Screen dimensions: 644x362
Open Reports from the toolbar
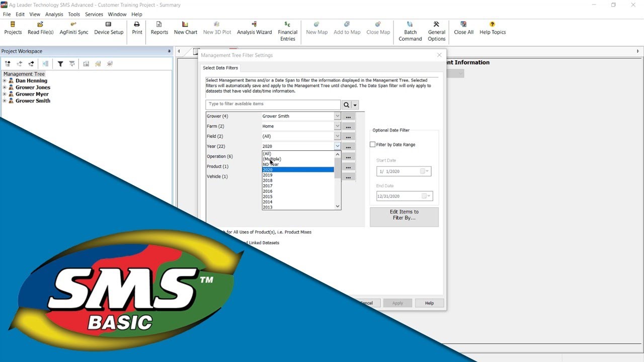point(159,28)
